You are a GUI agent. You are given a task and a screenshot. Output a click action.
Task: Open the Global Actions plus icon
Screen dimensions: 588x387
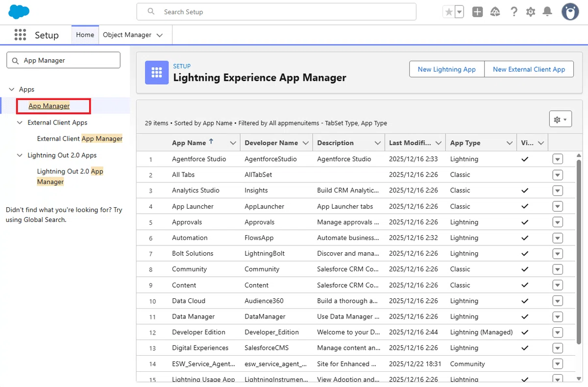477,12
